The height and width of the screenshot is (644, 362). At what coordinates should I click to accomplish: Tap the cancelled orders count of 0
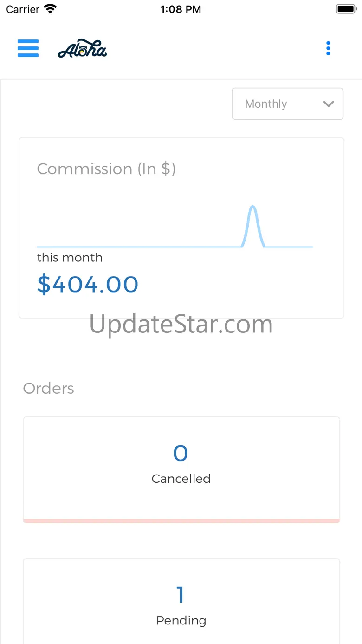click(181, 453)
